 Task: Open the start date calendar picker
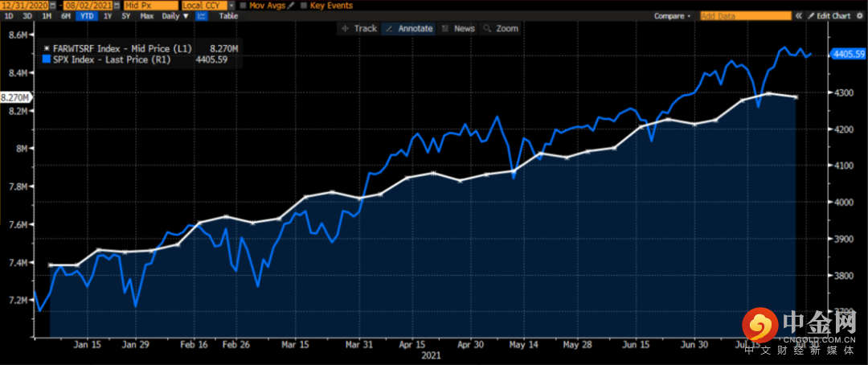(x=52, y=6)
